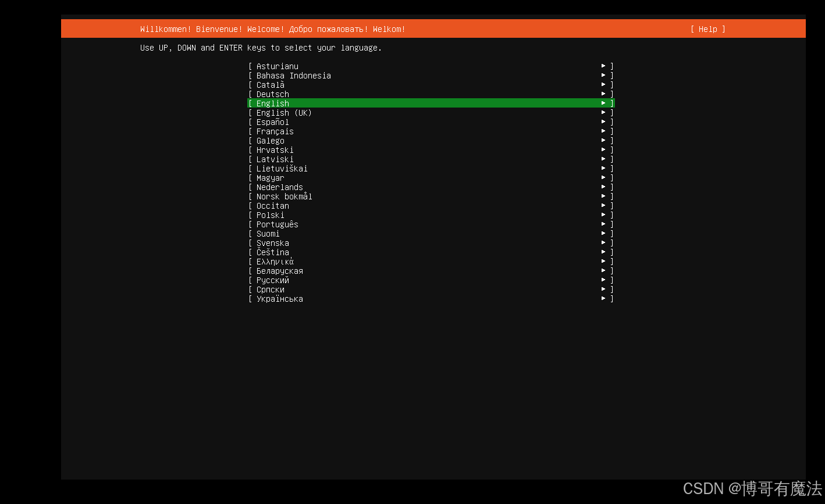Pick English (UK) from the list
Viewport: 825px width, 504px height.
pyautogui.click(x=284, y=112)
